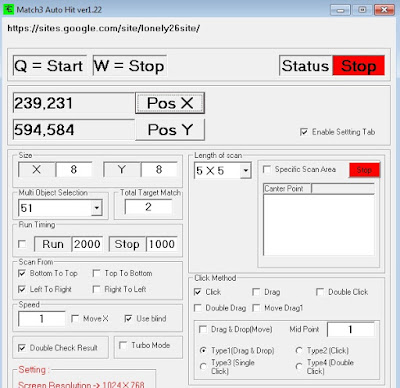Enable the Tubo Mode checkbox
400x388 pixels.
123,345
